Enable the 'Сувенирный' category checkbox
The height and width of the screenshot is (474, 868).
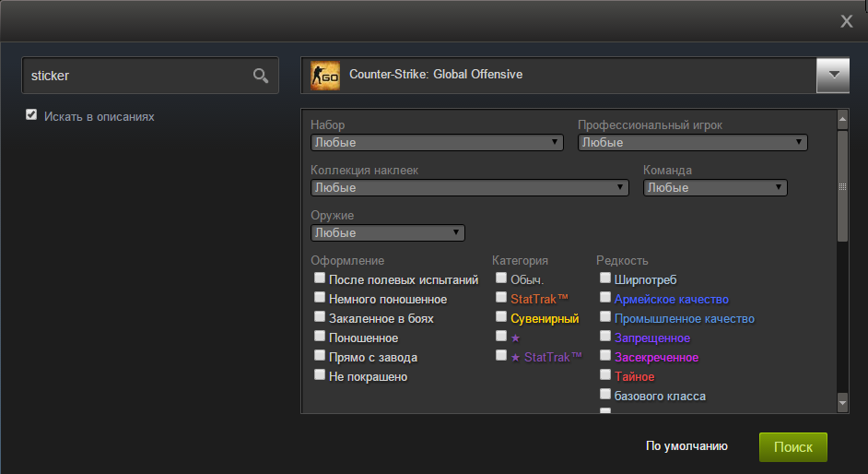(x=500, y=316)
